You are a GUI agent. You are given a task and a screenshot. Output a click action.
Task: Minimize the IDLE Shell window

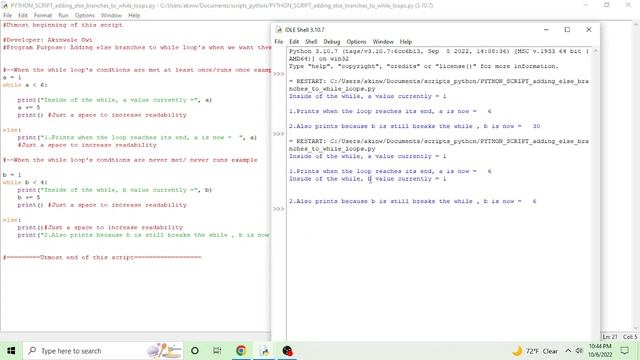[546, 30]
